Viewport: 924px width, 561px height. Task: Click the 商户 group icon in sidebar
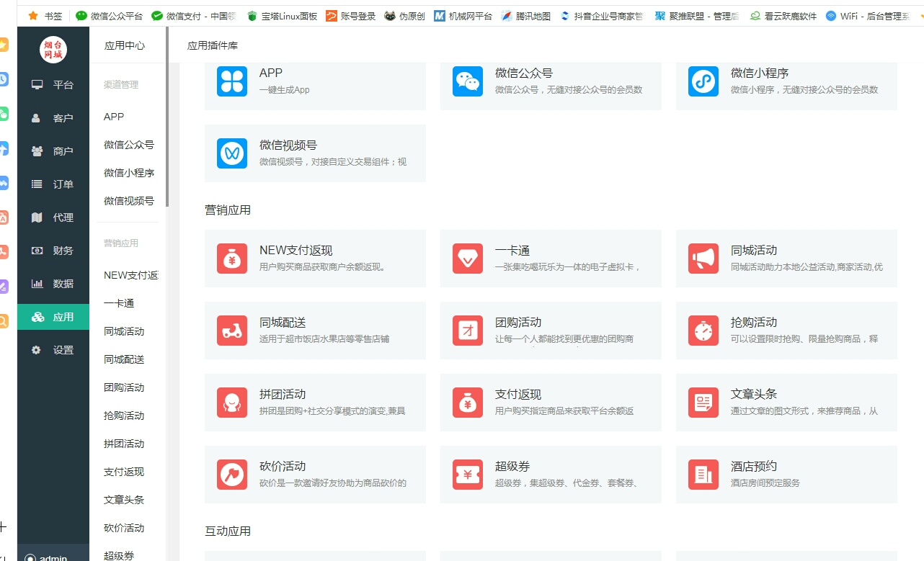tap(37, 151)
